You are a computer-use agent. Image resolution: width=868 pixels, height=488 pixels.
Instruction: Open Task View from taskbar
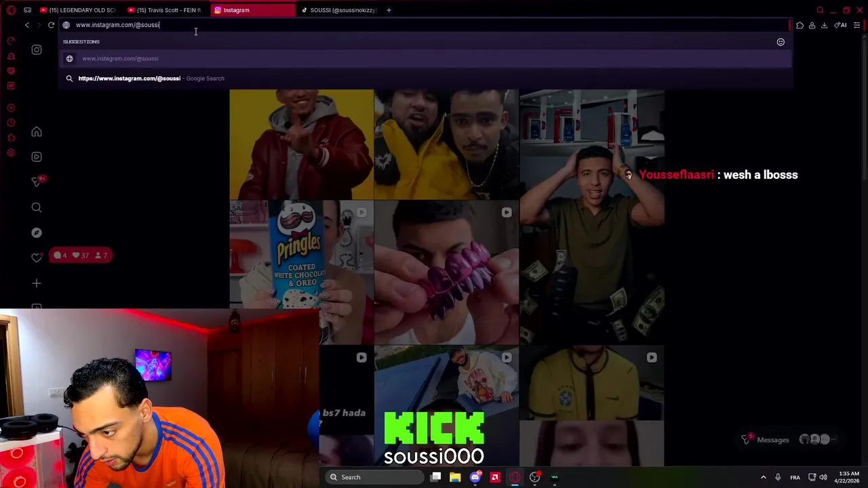435,477
